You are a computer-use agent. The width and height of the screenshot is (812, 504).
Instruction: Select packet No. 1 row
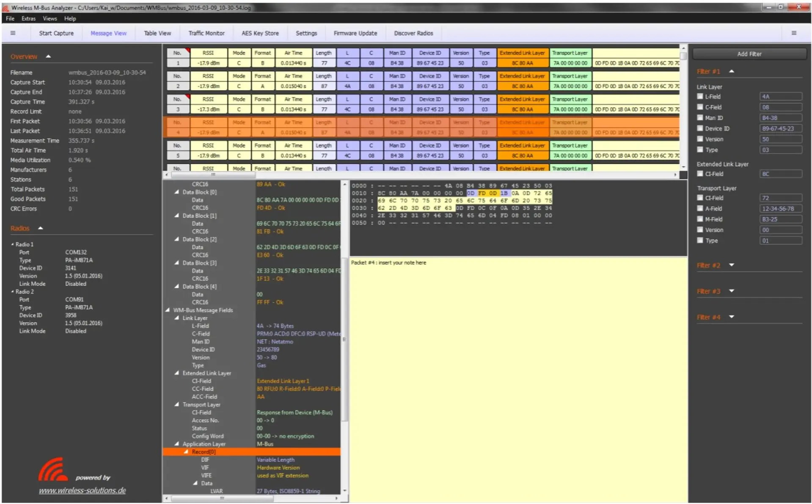(423, 58)
